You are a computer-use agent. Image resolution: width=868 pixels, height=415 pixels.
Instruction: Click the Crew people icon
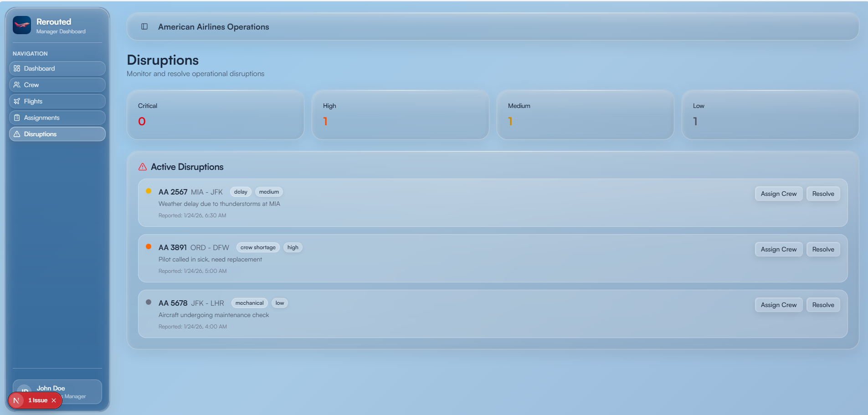17,85
